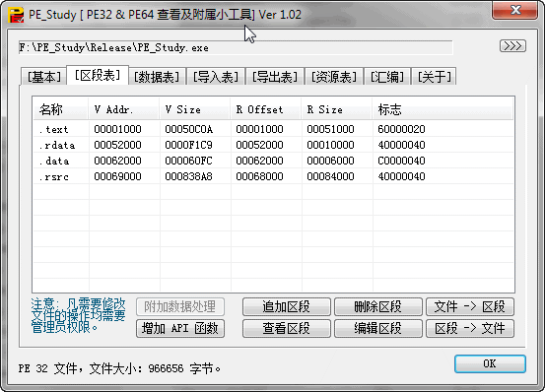Click the 增加 API 函数 button

click(x=180, y=328)
